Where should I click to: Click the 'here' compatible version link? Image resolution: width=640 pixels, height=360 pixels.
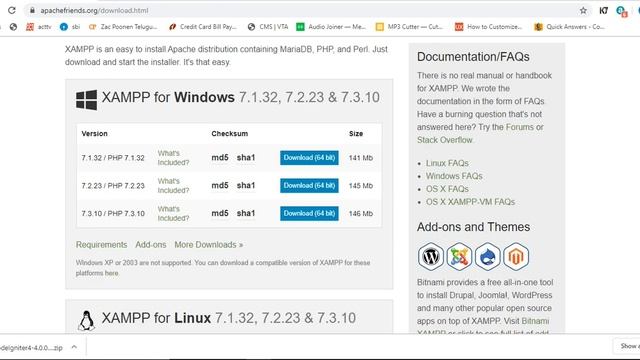pyautogui.click(x=111, y=273)
